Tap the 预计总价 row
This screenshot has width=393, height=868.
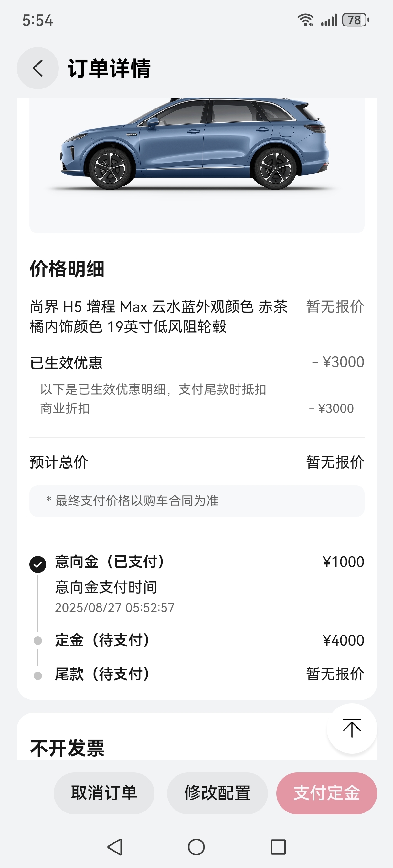click(197, 462)
